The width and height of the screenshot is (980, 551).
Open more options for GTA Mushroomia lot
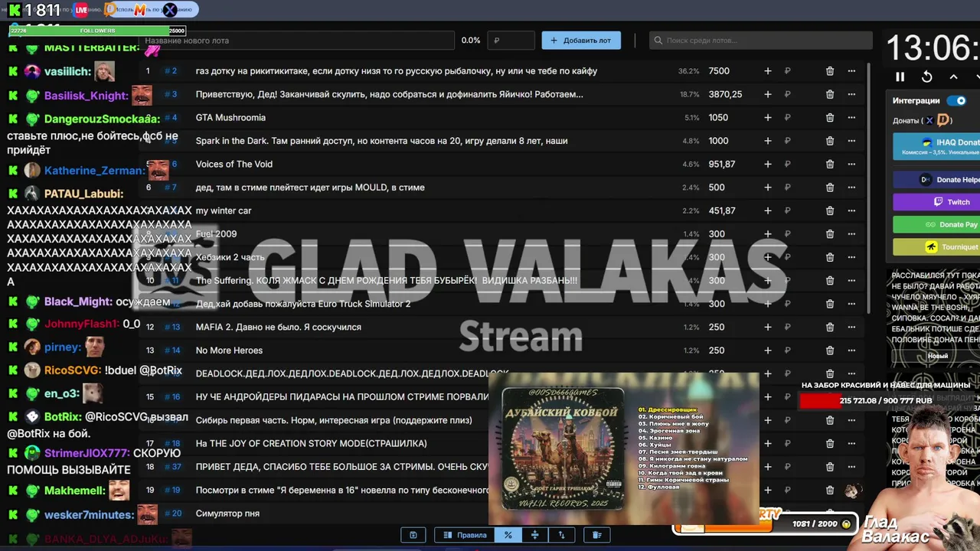[851, 118]
